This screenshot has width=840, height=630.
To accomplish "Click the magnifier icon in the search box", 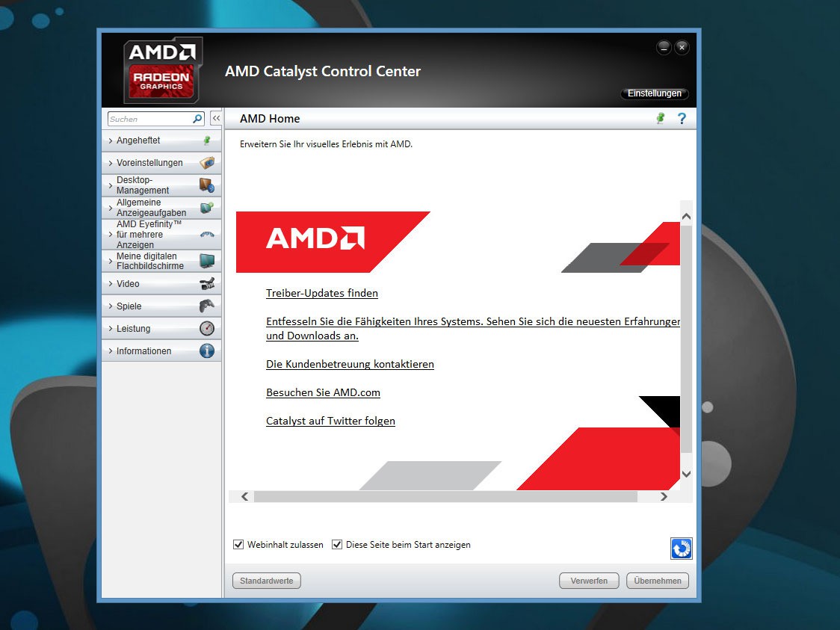I will click(x=197, y=119).
